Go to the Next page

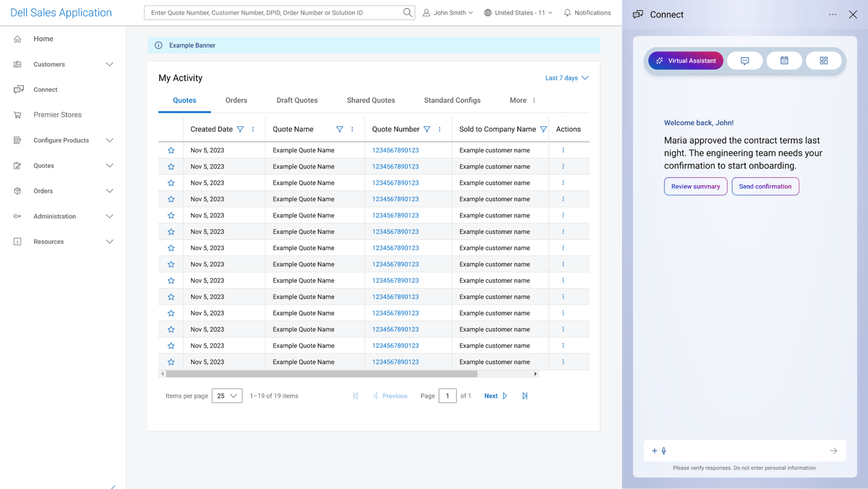(x=495, y=396)
